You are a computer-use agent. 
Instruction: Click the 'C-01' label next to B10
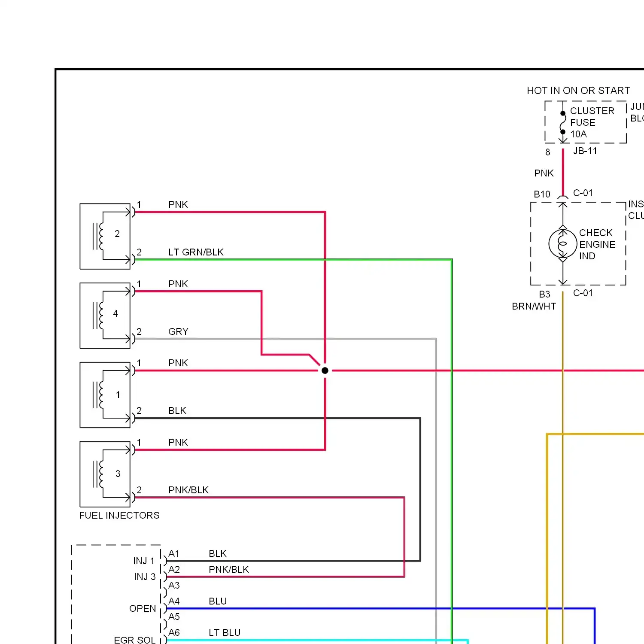point(583,193)
